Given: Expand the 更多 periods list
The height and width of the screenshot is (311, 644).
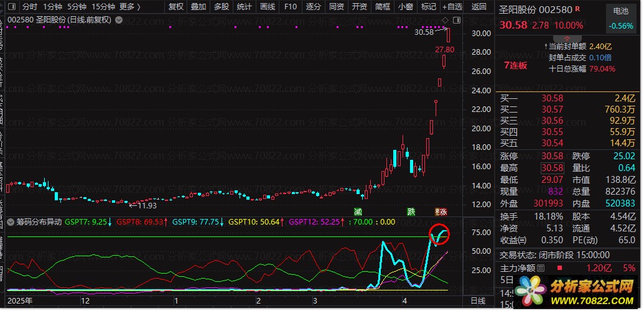Looking at the screenshot, I should (x=129, y=7).
